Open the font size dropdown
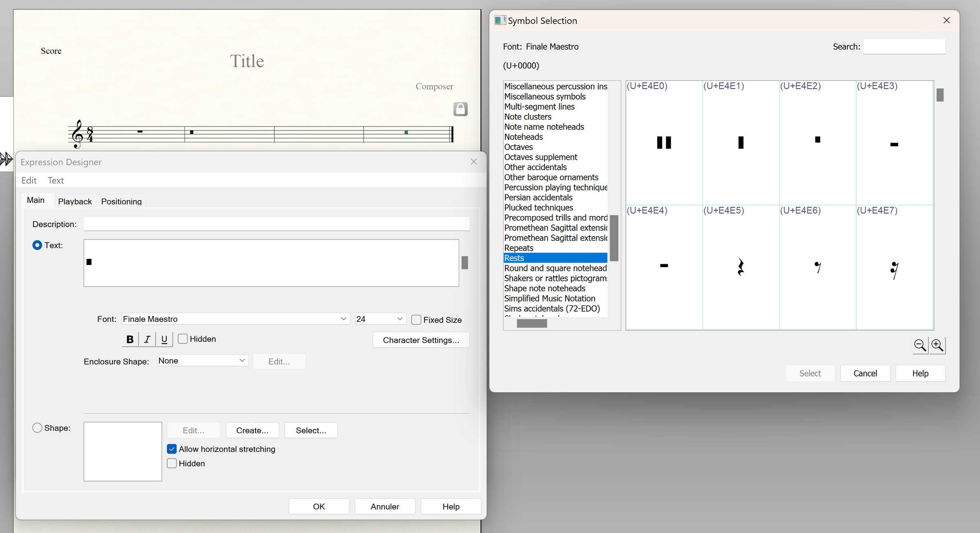The height and width of the screenshot is (533, 980). (399, 319)
